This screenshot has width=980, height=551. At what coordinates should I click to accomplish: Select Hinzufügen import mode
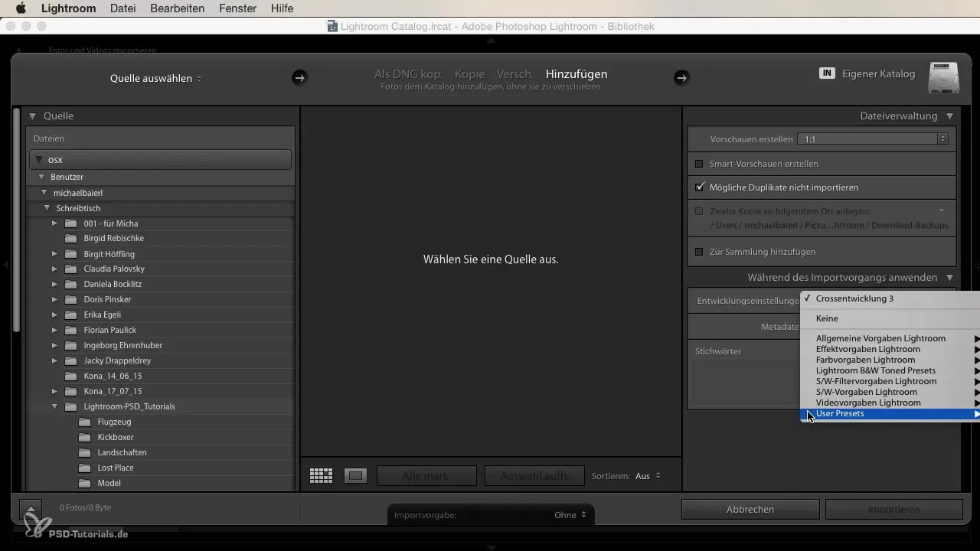(577, 74)
